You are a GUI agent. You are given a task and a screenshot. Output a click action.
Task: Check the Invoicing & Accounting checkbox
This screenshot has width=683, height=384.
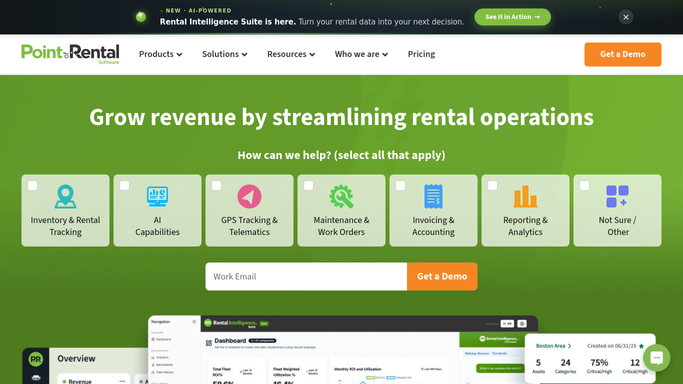point(400,185)
